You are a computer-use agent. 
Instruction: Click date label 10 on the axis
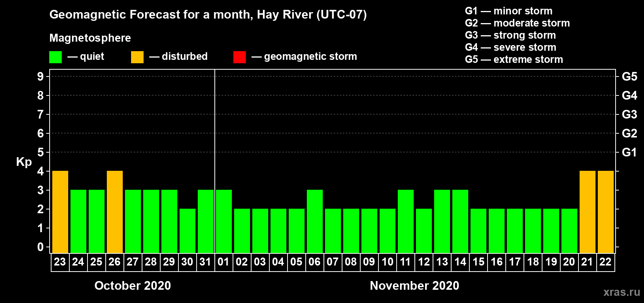[387, 262]
